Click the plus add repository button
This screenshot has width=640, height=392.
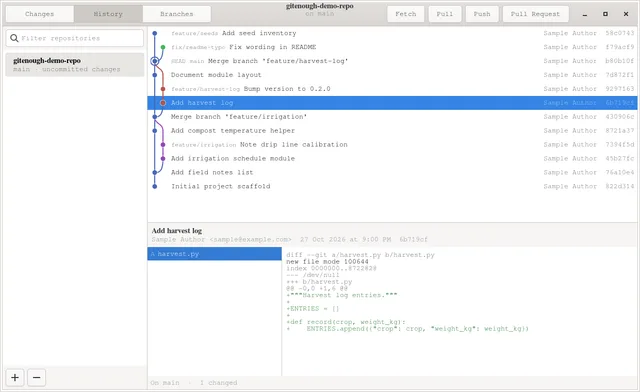(15, 377)
